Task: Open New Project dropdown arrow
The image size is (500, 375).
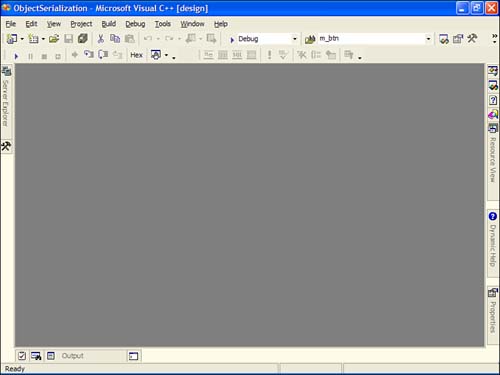Action: click(x=22, y=39)
